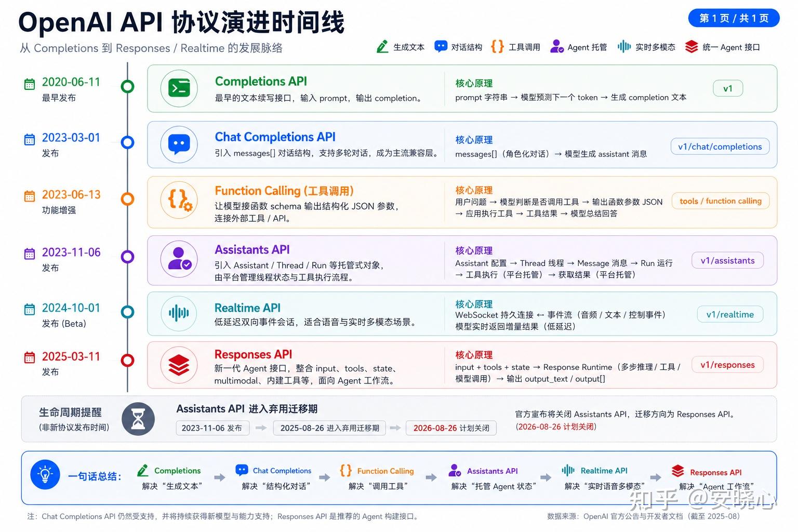Select the tools / function calling badge
This screenshot has height=532, width=798.
(721, 201)
